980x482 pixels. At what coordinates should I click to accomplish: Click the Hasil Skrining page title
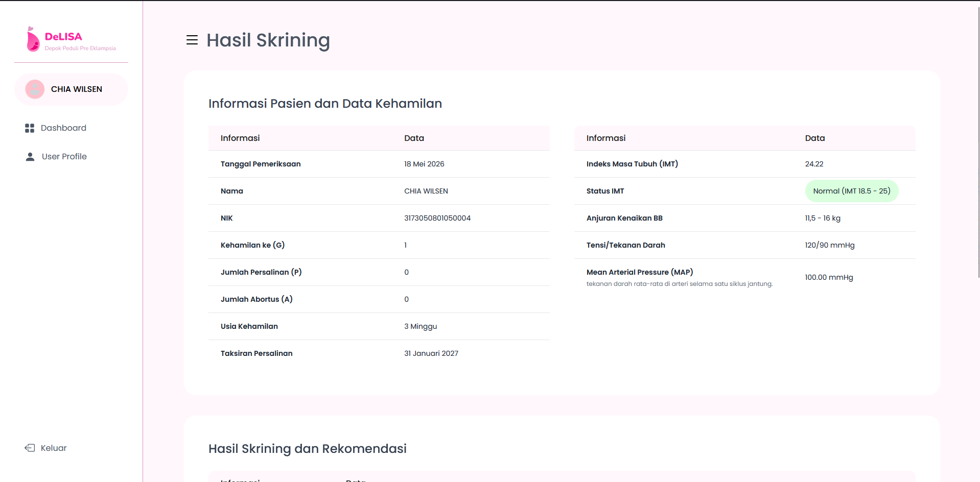tap(268, 40)
